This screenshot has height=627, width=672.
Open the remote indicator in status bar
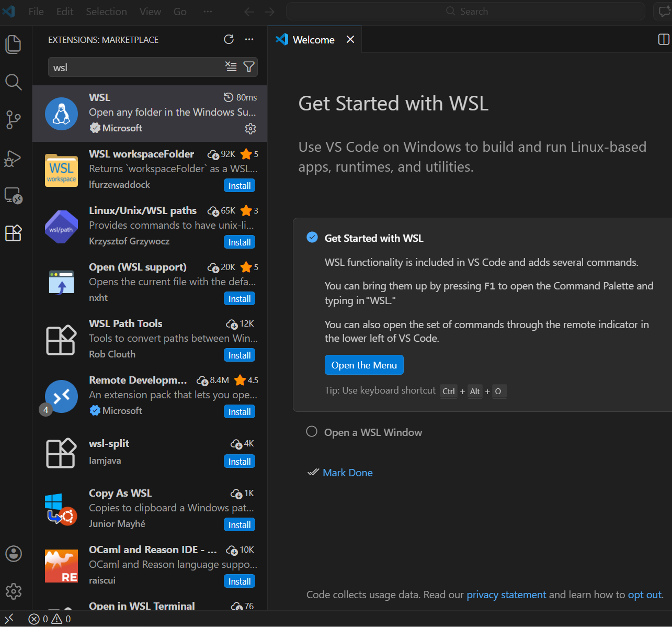point(9,618)
